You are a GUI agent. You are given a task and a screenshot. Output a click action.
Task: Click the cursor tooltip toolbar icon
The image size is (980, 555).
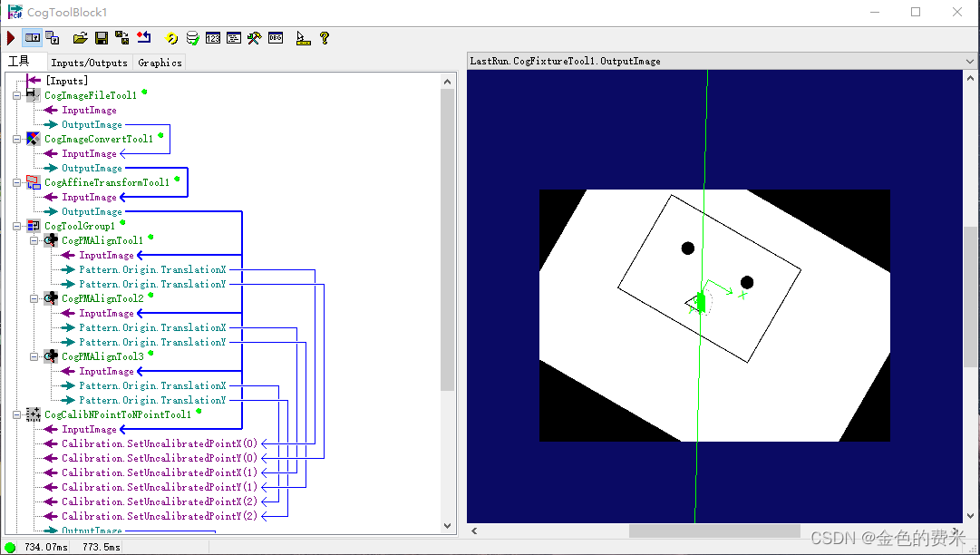[x=303, y=39]
